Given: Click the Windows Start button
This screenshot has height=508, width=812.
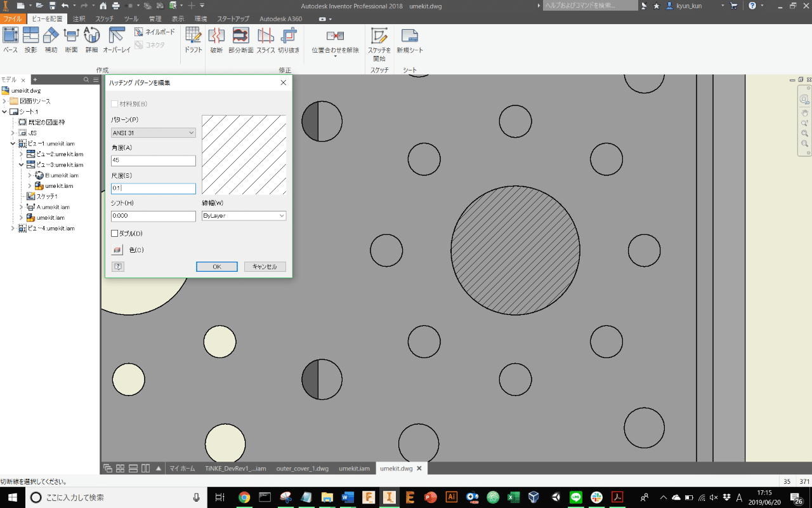Looking at the screenshot, I should click(x=12, y=497).
